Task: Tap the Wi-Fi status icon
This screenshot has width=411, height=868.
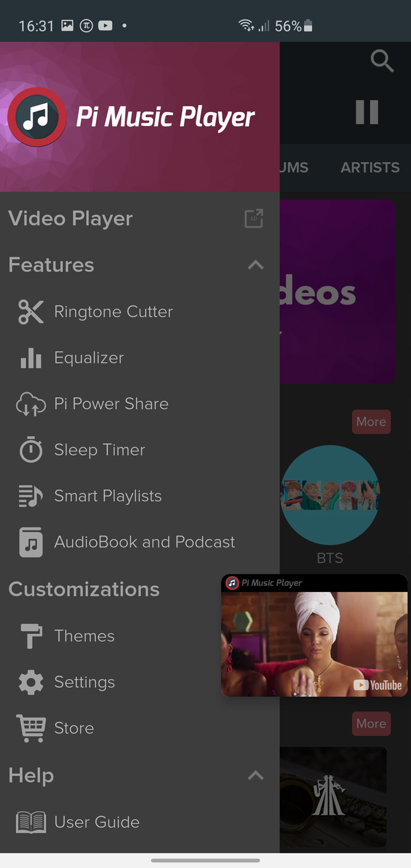Action: 246,25
